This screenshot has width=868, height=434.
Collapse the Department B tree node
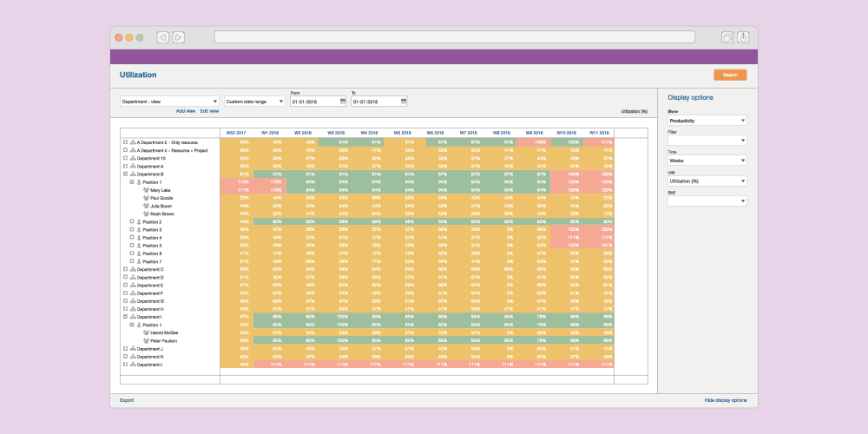tap(125, 174)
